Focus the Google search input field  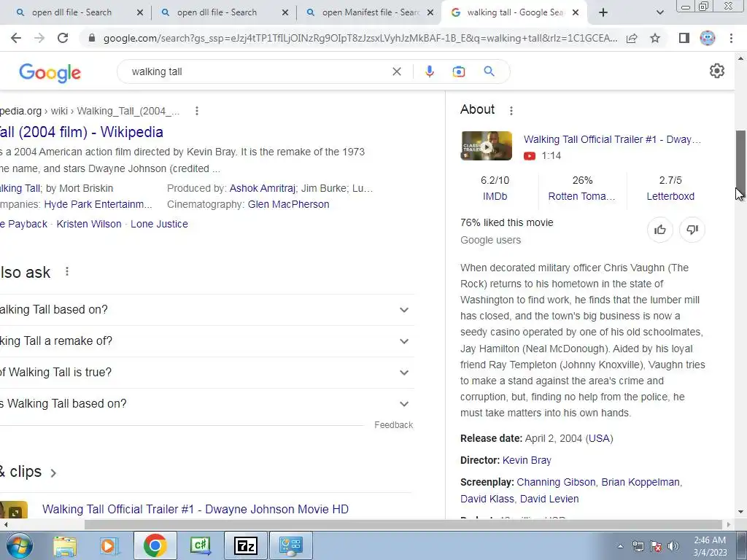pyautogui.click(x=258, y=71)
